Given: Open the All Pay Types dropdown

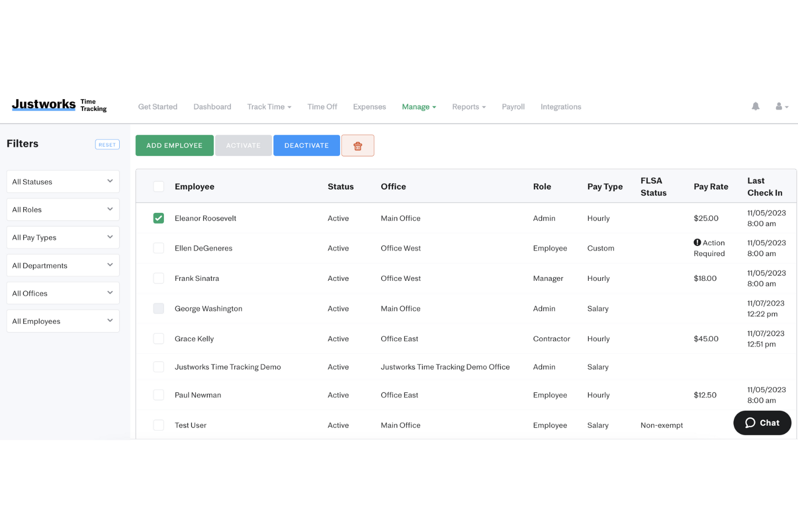Looking at the screenshot, I should [63, 238].
